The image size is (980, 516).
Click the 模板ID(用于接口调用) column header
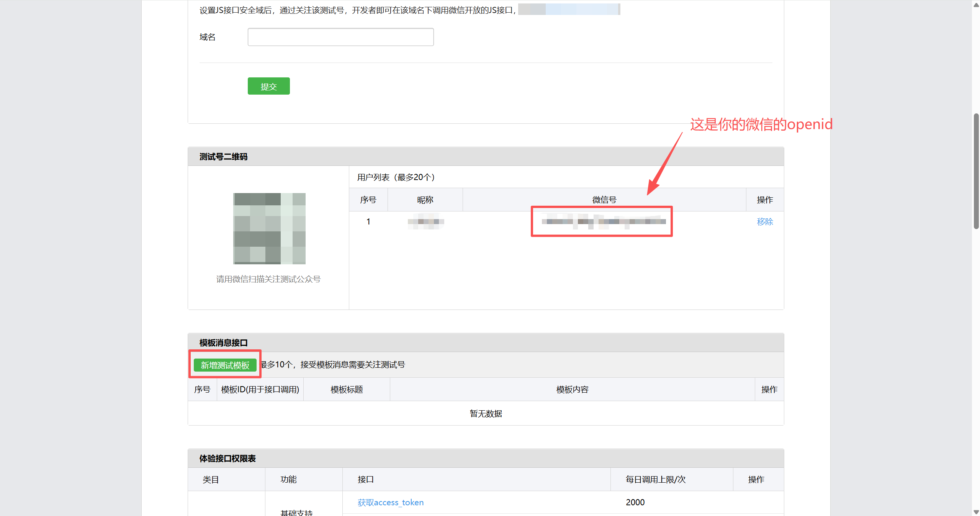260,390
